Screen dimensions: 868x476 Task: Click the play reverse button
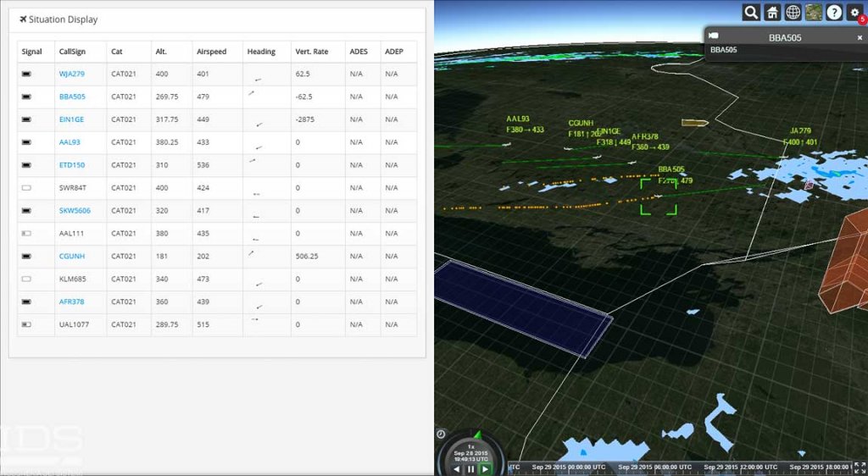click(x=457, y=469)
